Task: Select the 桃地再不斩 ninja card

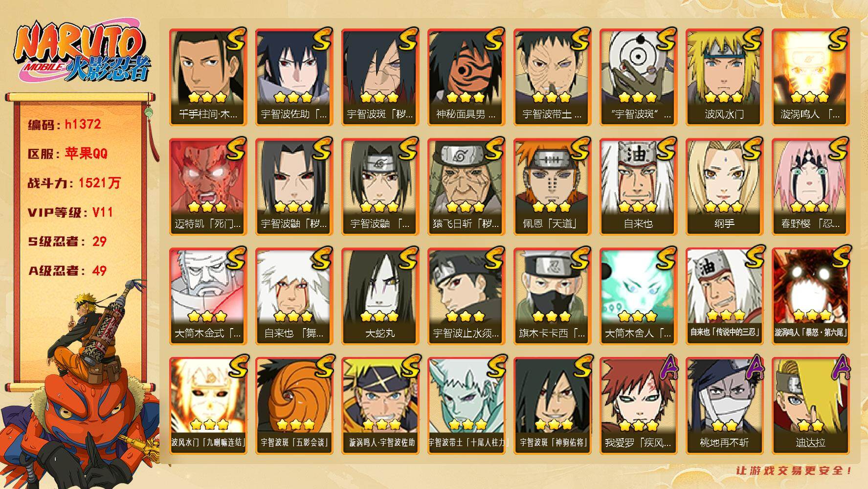Action: (724, 406)
